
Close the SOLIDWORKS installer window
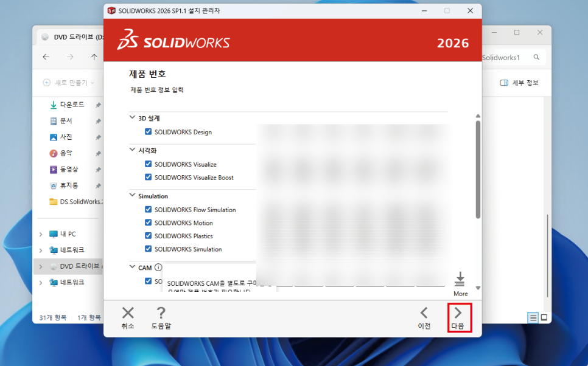pos(470,11)
